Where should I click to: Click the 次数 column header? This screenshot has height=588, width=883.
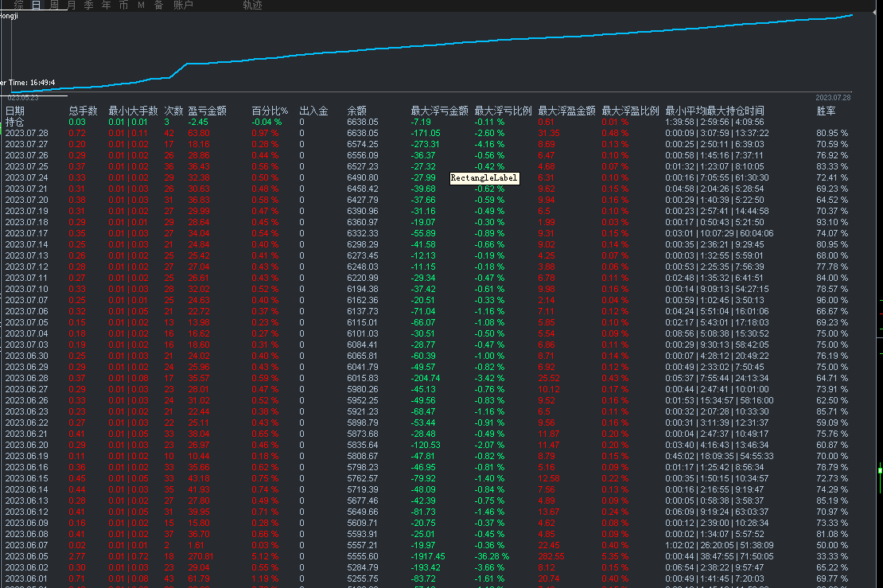point(174,111)
